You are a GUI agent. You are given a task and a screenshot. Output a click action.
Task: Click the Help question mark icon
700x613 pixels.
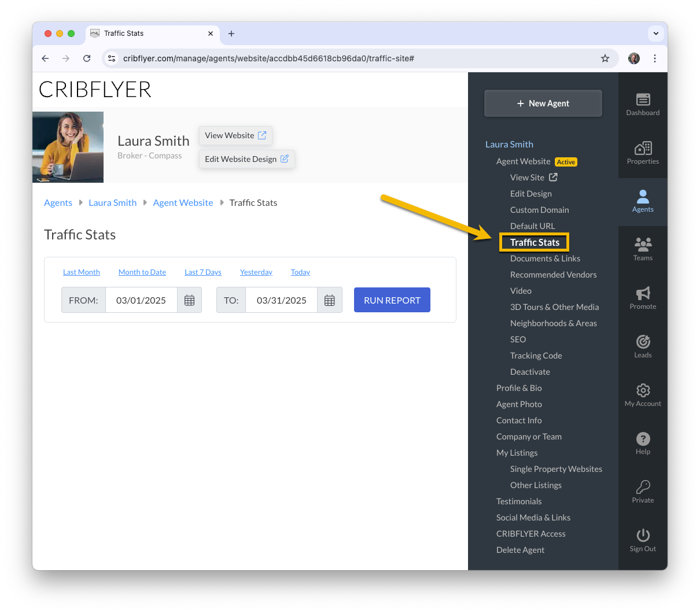click(x=643, y=438)
